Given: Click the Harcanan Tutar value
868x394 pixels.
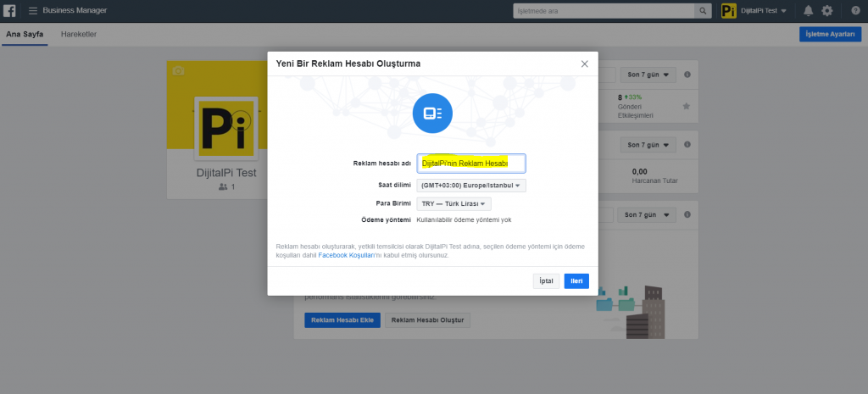Looking at the screenshot, I should (639, 171).
